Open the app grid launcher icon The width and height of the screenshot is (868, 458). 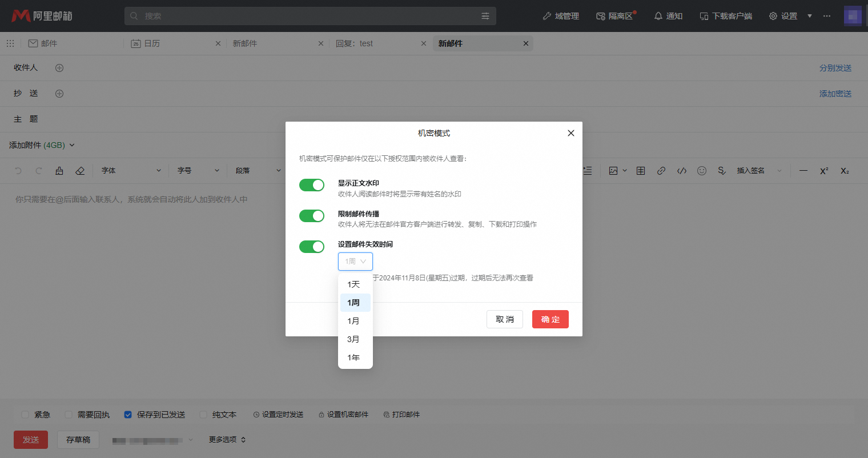[10, 43]
